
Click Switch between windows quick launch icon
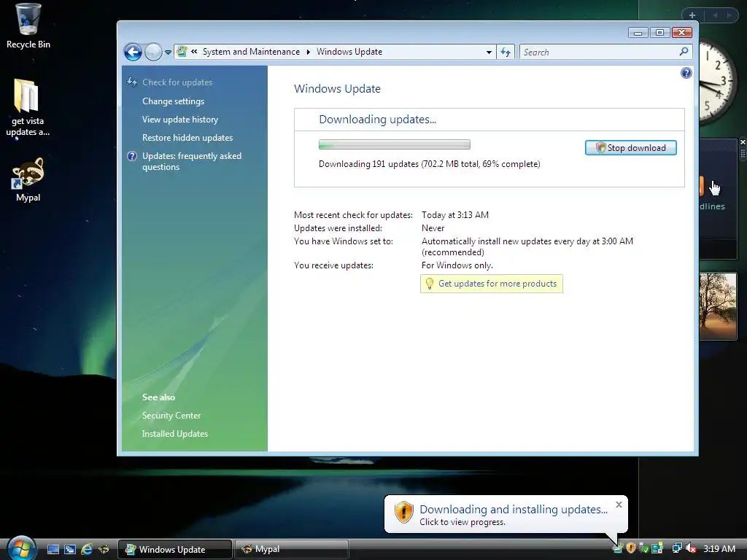70,549
